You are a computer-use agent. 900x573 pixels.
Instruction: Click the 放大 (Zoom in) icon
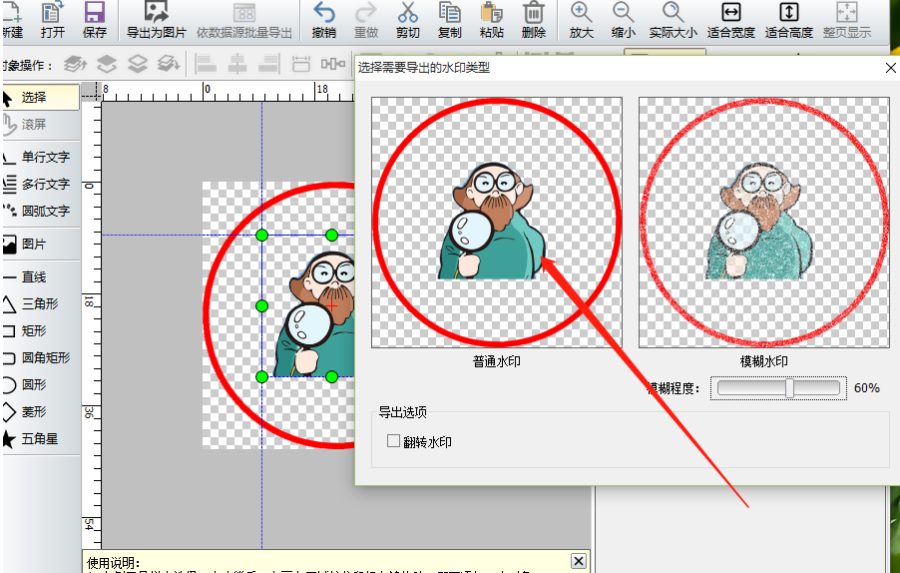[581, 13]
